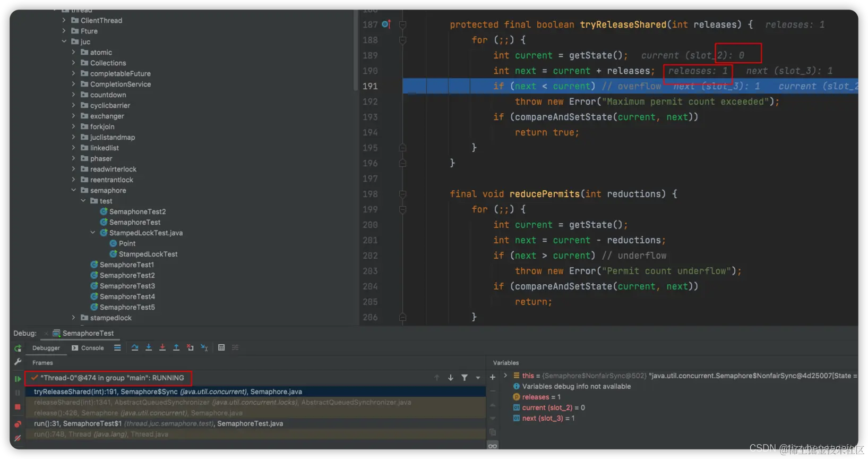Click the Step Over icon
The width and height of the screenshot is (868, 459).
pos(135,347)
